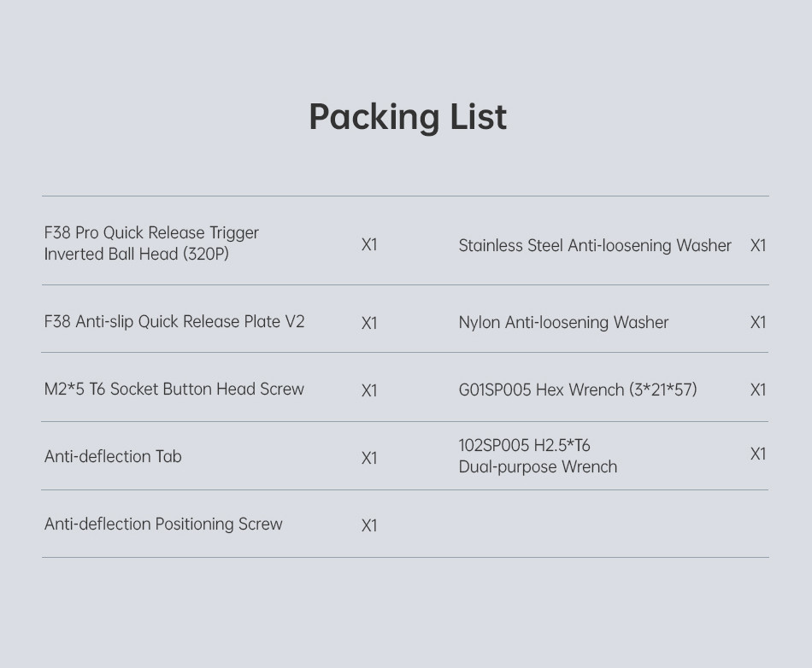
Task: Click X1 quantity beside Nylon Washer
Action: coord(758,322)
